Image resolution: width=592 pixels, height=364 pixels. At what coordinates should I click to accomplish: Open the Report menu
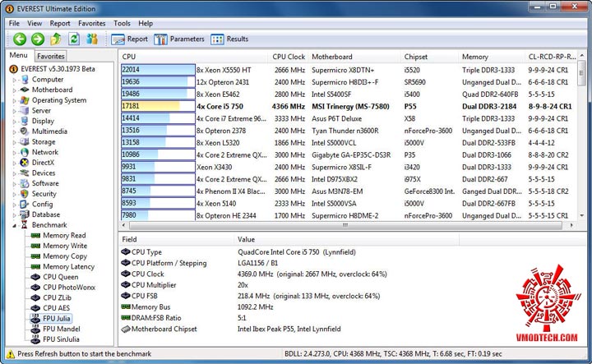[60, 23]
